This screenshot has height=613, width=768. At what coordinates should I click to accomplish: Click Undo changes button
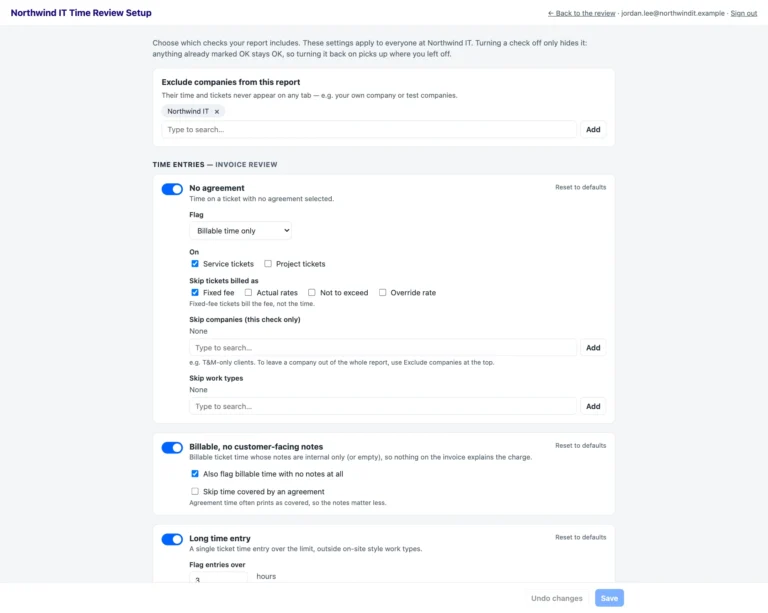tap(557, 598)
